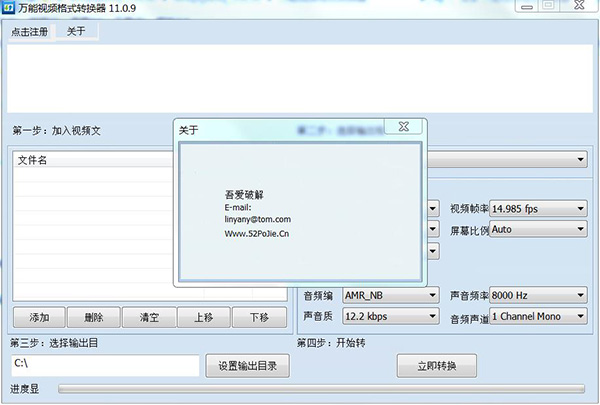
Task: Open the 关于 menu item
Action: 76,32
